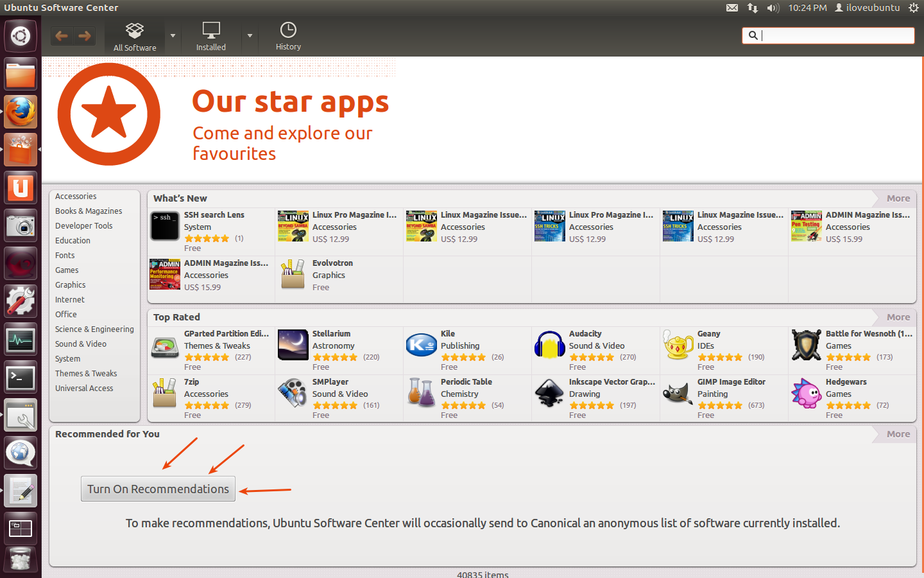This screenshot has width=924, height=578.
Task: Open Inkscape Vector Graphics icon
Action: (550, 393)
